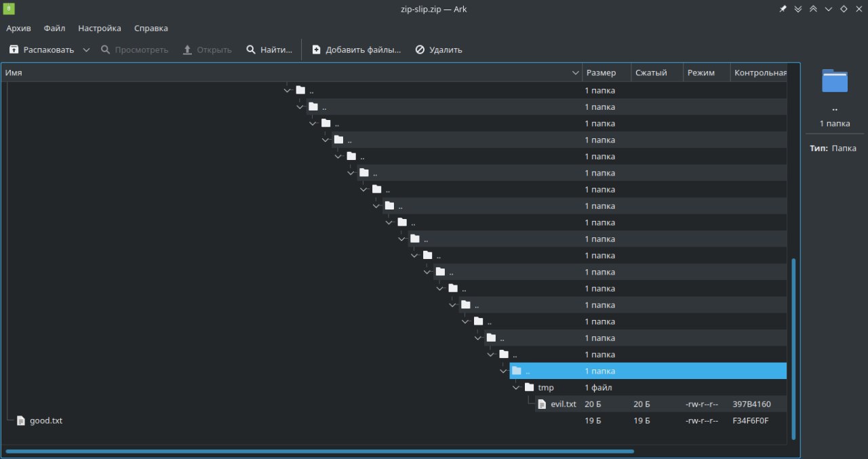Collapse the highlighted '..' folder chevron
The width and height of the screenshot is (868, 459).
coord(503,371)
